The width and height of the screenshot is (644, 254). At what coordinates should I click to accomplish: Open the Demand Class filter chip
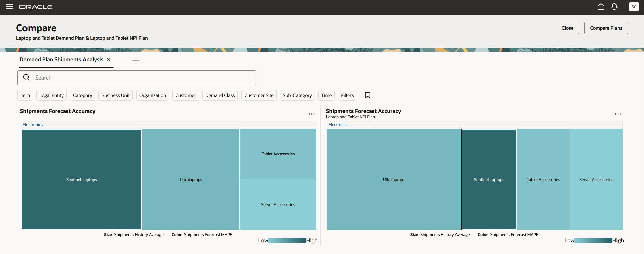point(220,95)
